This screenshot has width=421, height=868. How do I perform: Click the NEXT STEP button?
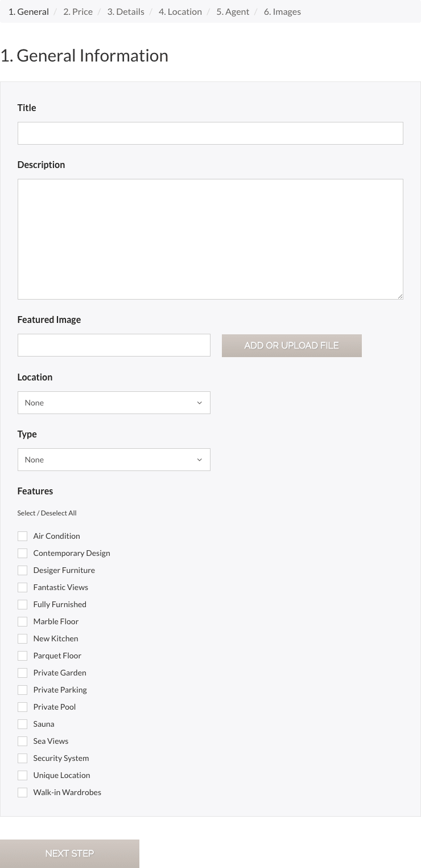click(69, 853)
